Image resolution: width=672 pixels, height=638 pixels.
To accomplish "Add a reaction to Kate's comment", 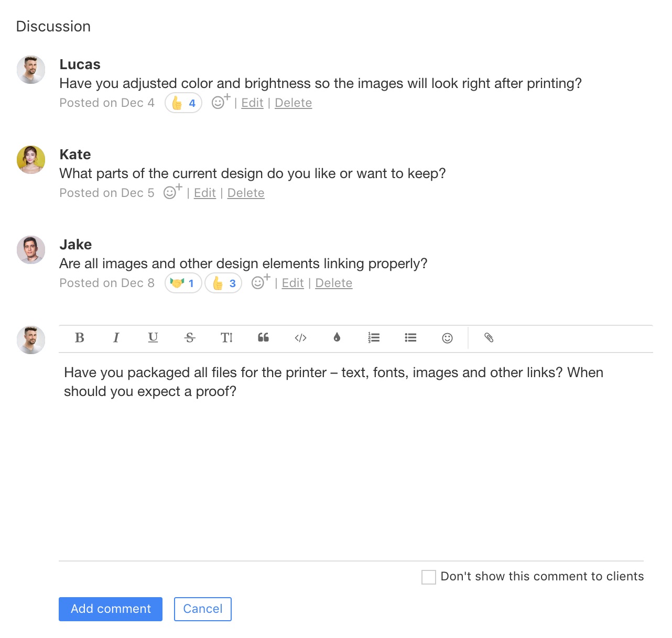I will coord(171,192).
